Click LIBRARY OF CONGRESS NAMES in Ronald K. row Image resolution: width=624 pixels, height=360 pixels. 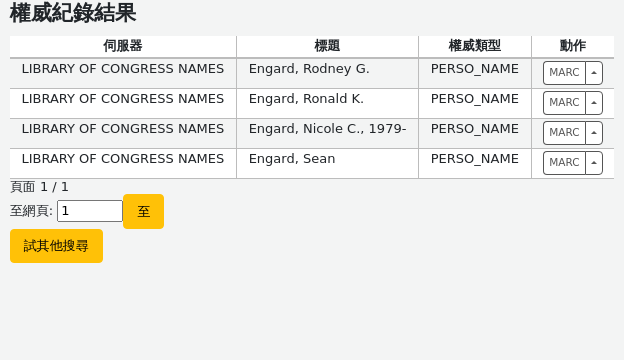pyautogui.click(x=123, y=99)
